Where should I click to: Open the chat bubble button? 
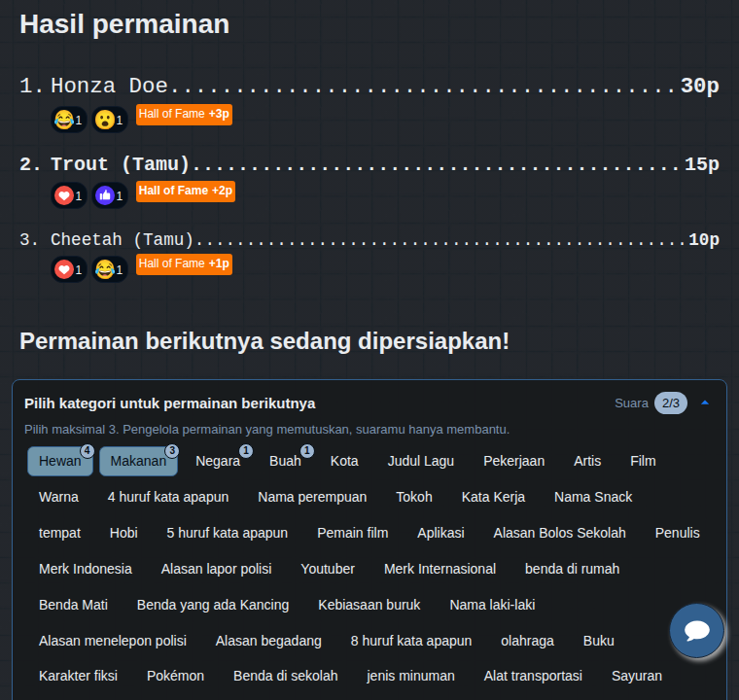click(x=696, y=630)
